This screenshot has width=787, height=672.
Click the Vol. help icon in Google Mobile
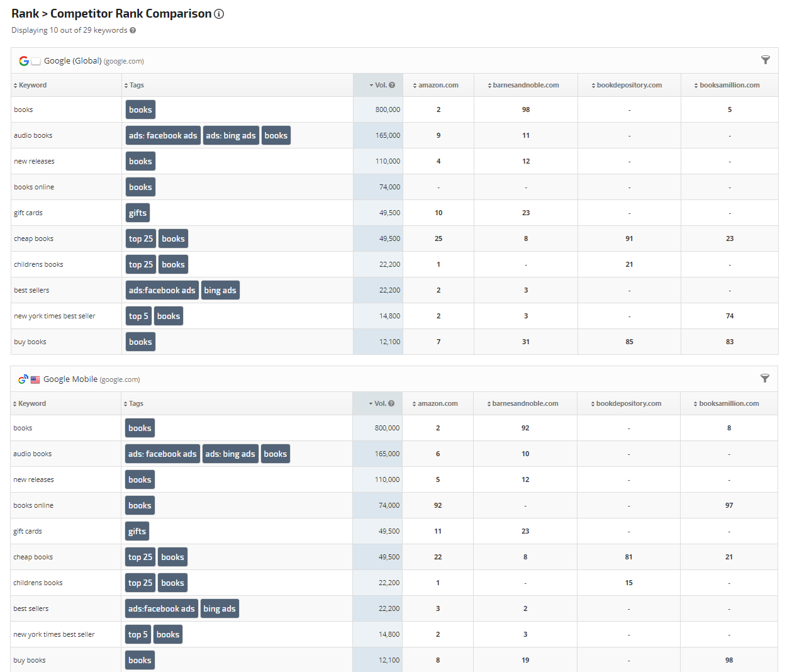pyautogui.click(x=391, y=404)
